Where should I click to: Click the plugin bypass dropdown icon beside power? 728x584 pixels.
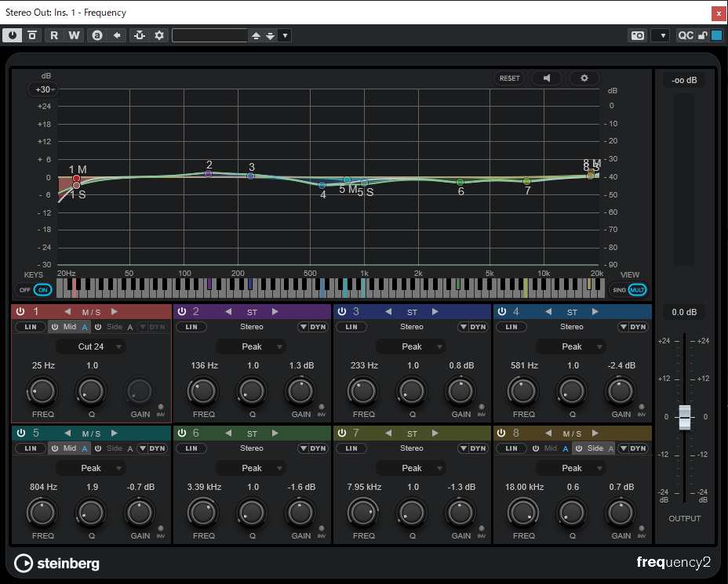pos(32,35)
